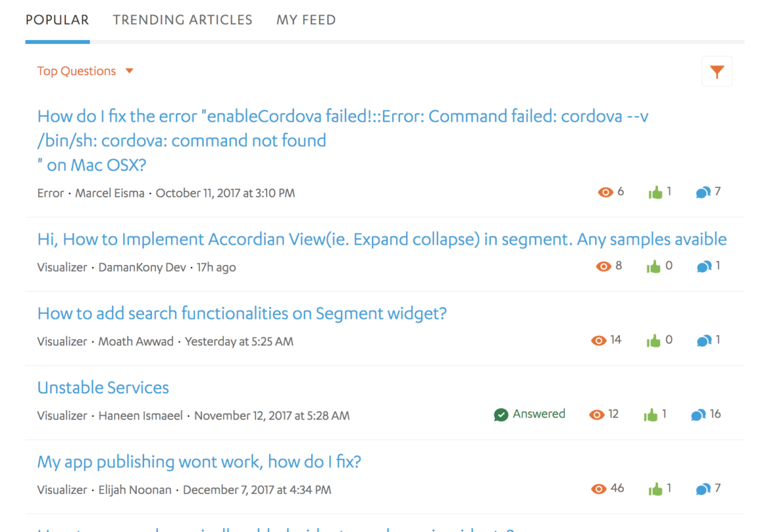Open the Accordian View in segment question
The height and width of the screenshot is (532, 766).
click(x=382, y=239)
